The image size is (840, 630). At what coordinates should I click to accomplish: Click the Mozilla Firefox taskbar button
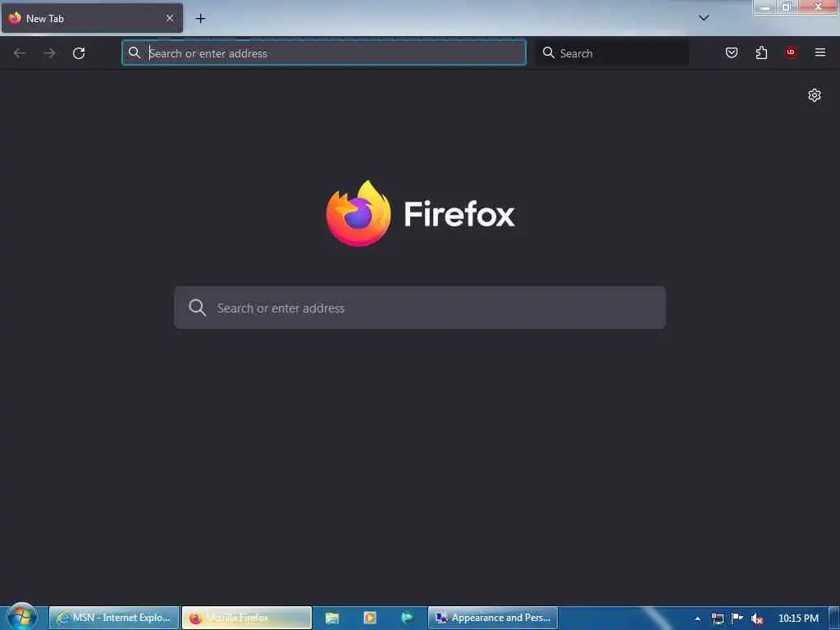pos(247,618)
